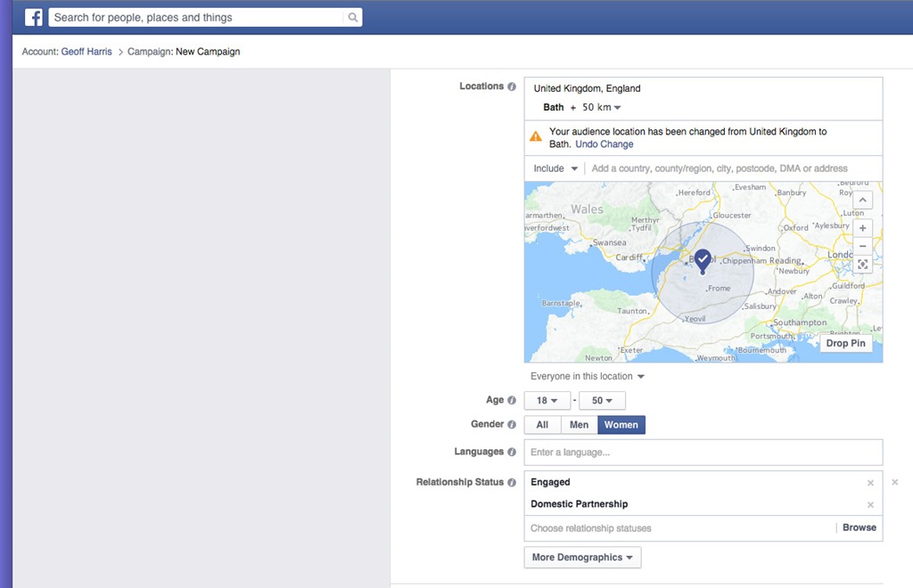Expand the More Demographics dropdown
The image size is (913, 588).
coord(582,558)
